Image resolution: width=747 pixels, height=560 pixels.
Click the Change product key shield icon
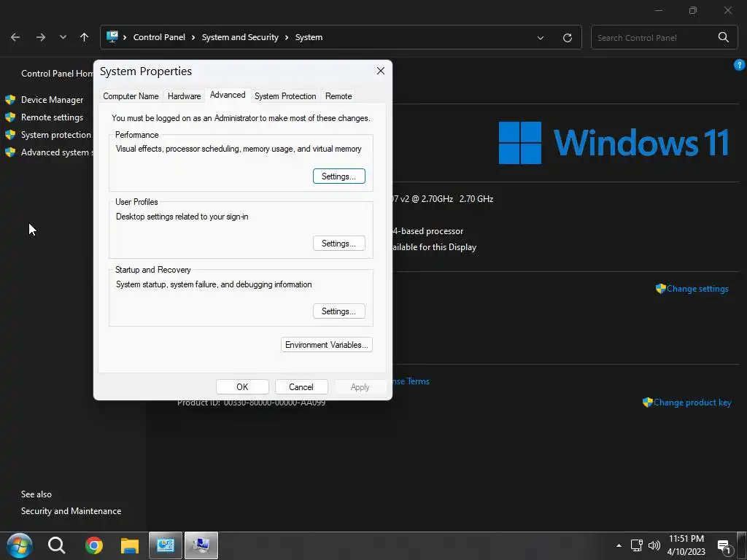(648, 402)
